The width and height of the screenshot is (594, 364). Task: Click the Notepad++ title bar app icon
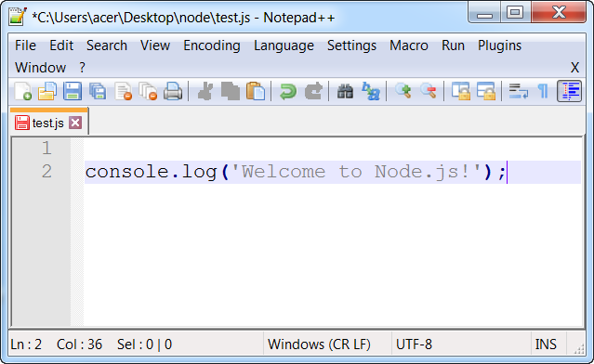(x=17, y=17)
